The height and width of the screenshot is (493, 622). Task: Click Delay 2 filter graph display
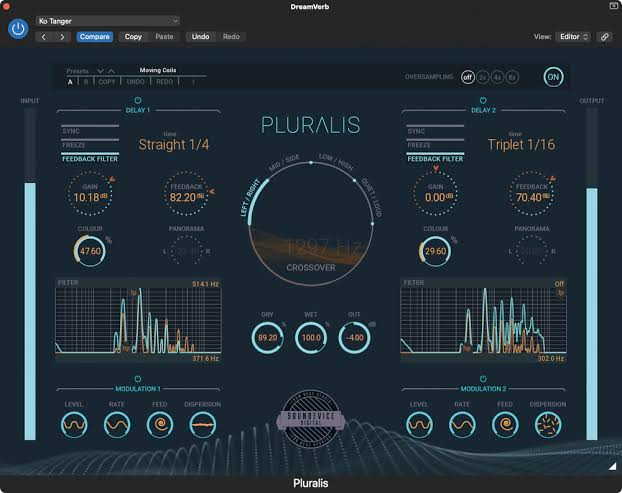click(484, 320)
